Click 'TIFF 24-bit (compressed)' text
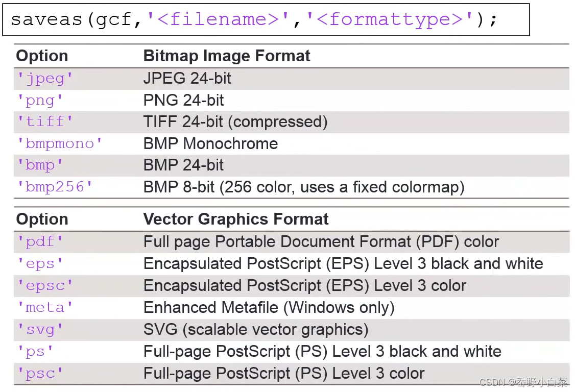The width and height of the screenshot is (575, 392). [x=235, y=122]
